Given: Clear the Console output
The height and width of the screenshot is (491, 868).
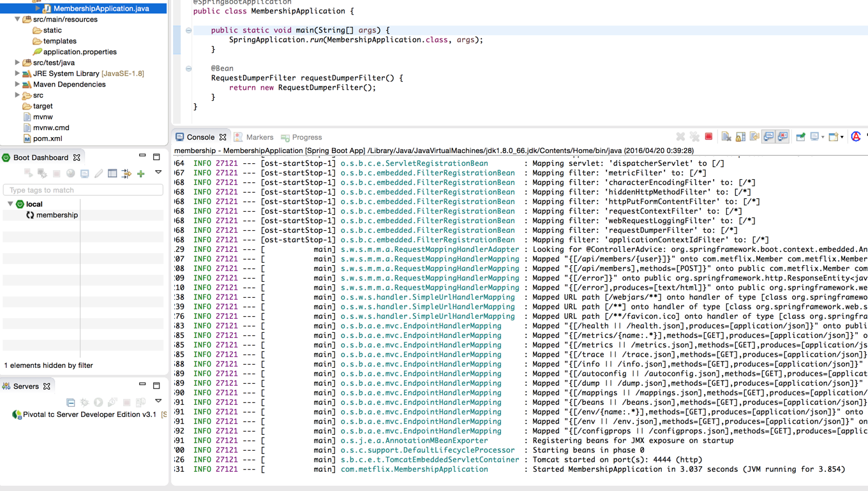Looking at the screenshot, I should tap(726, 136).
